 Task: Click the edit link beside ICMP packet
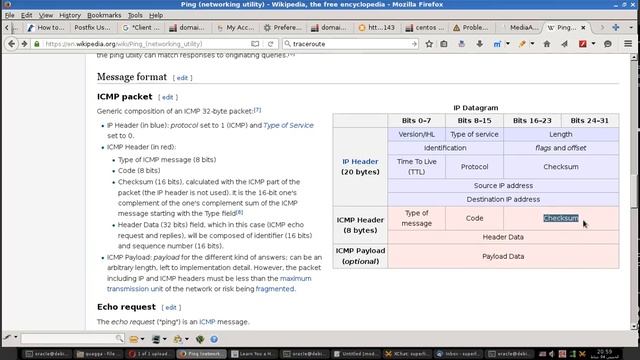[x=168, y=97]
